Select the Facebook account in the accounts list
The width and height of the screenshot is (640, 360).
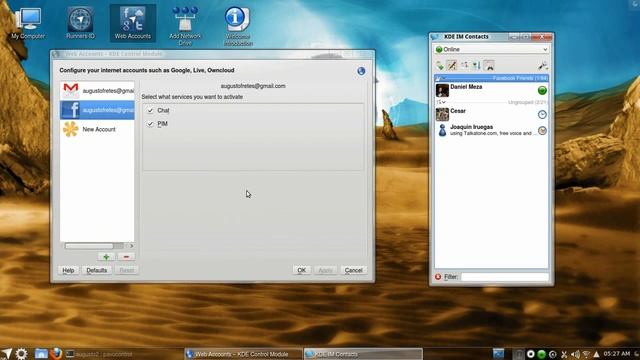click(97, 110)
